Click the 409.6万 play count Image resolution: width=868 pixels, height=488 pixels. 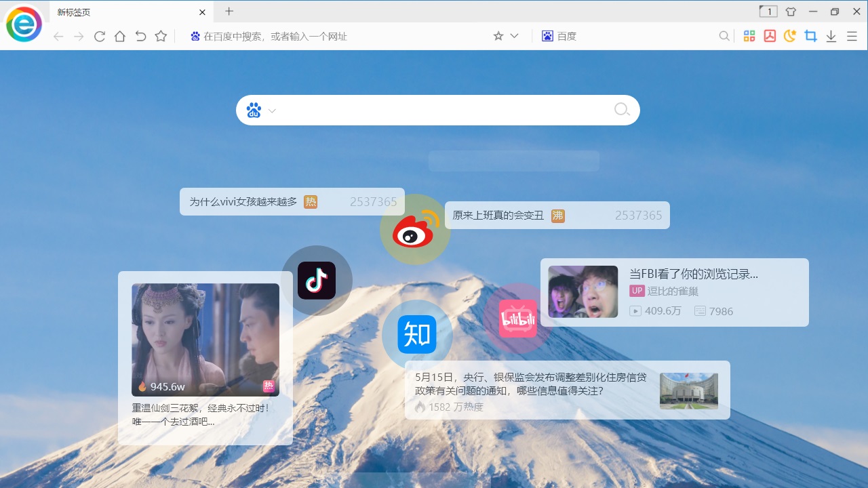point(656,311)
